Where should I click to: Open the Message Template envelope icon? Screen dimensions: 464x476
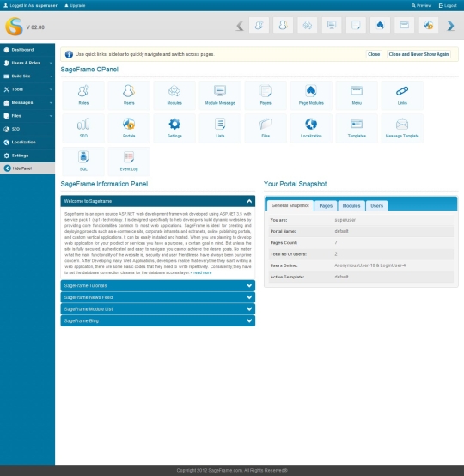[402, 128]
